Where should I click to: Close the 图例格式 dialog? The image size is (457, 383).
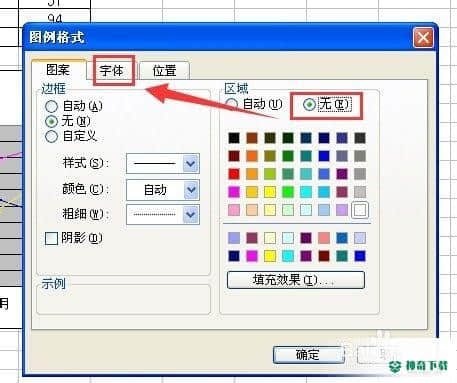pyautogui.click(x=423, y=37)
